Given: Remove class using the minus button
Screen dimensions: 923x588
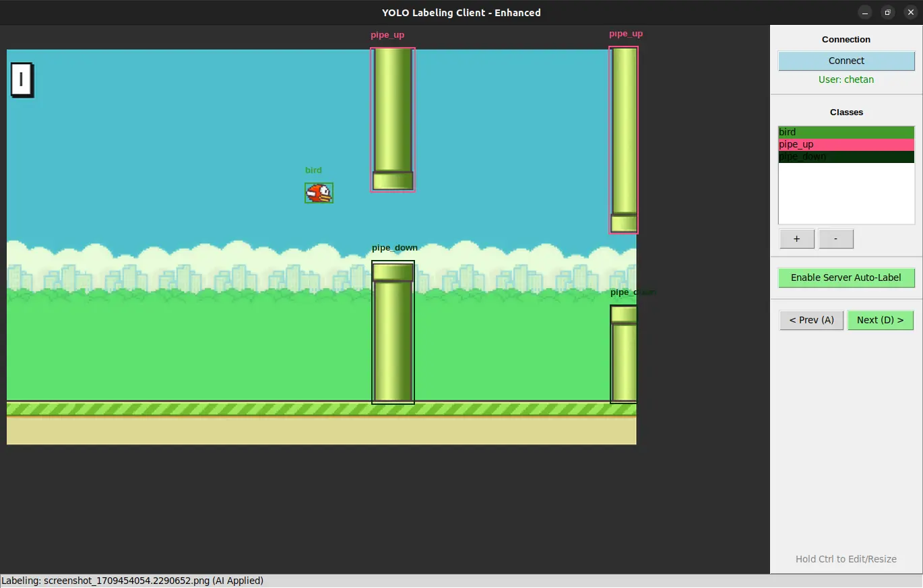Looking at the screenshot, I should pyautogui.click(x=836, y=239).
